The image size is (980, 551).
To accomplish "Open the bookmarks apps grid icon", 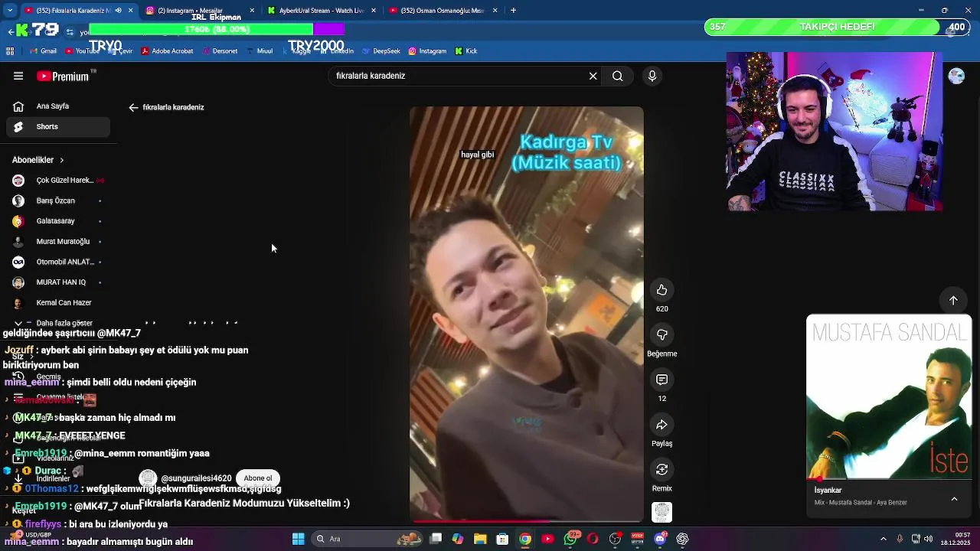I will 10,51.
